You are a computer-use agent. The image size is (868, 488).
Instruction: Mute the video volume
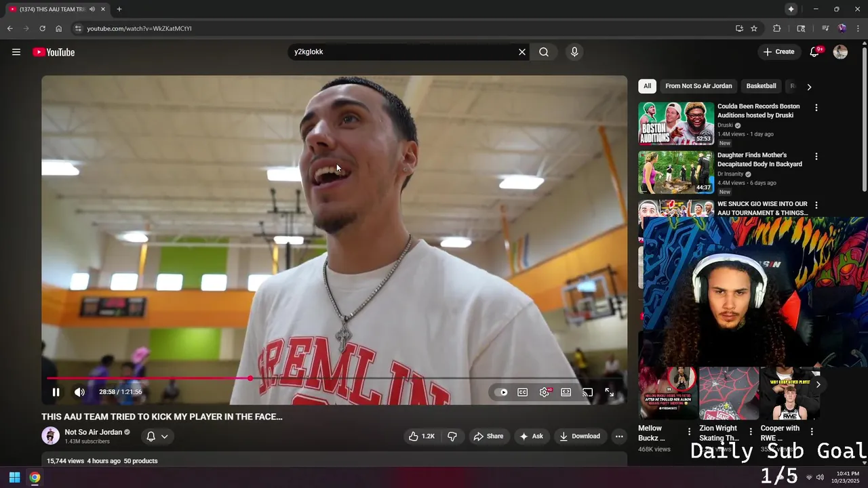tap(79, 392)
